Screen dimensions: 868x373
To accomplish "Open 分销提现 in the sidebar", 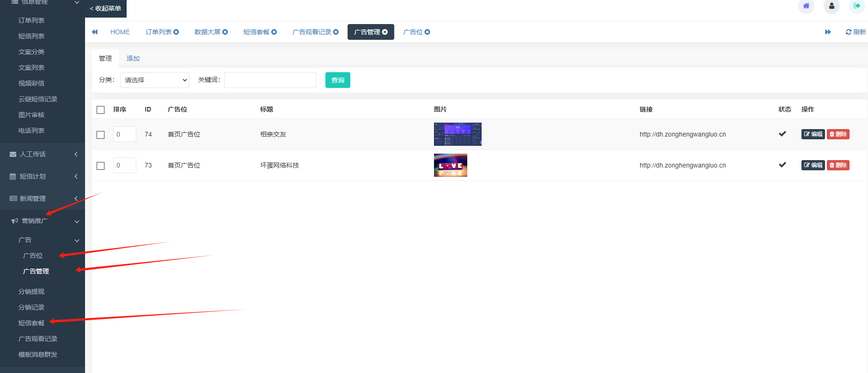I will [x=31, y=292].
